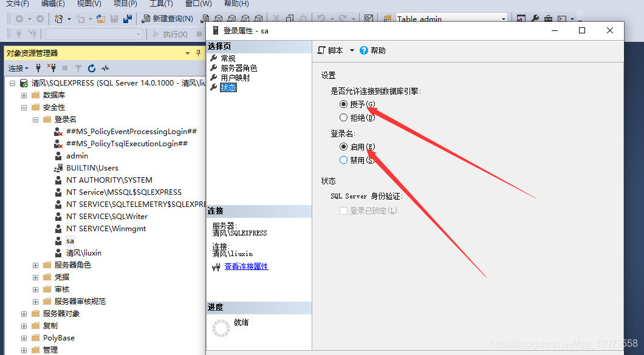Open the 帮助(H) menu
Screen dimensions: 644x355
[x=236, y=4]
